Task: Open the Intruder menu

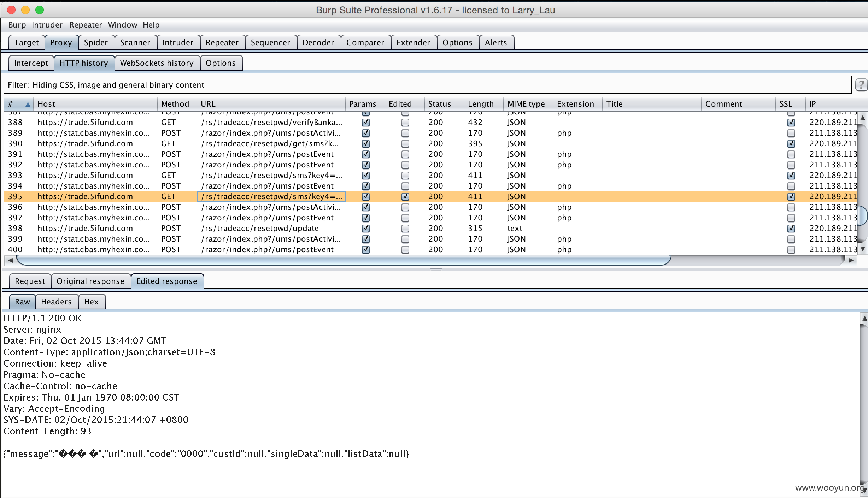Action: coord(47,25)
